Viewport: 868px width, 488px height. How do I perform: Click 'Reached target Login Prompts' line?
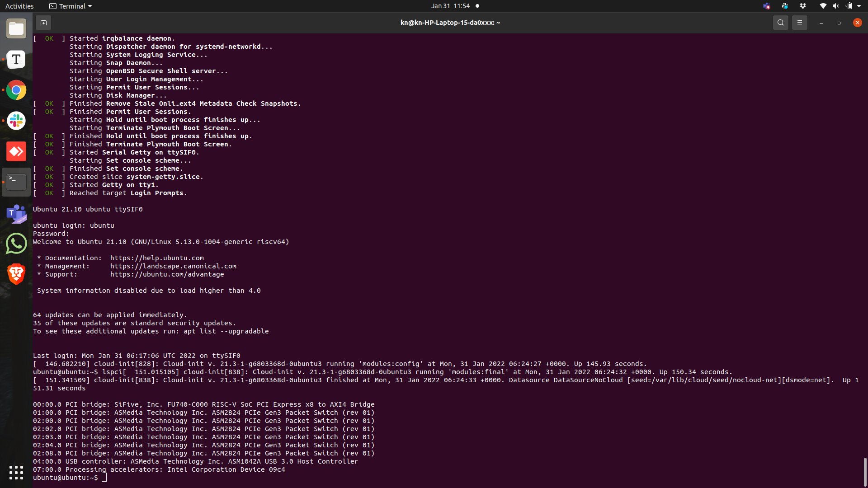110,193
